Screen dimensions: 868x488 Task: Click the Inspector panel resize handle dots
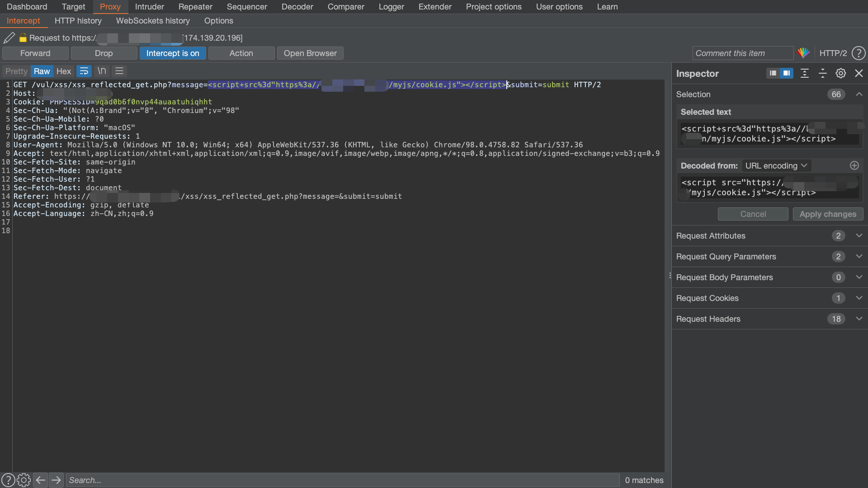[670, 275]
